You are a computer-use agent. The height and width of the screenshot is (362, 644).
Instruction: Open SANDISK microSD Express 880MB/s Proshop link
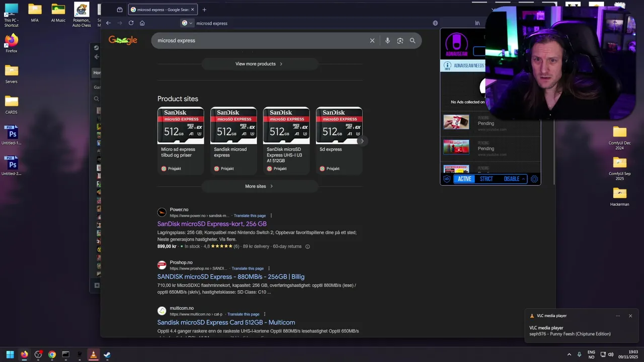click(x=231, y=277)
